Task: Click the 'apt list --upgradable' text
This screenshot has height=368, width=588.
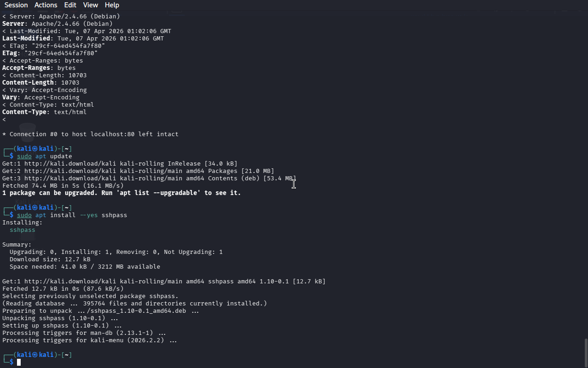Action: point(158,193)
